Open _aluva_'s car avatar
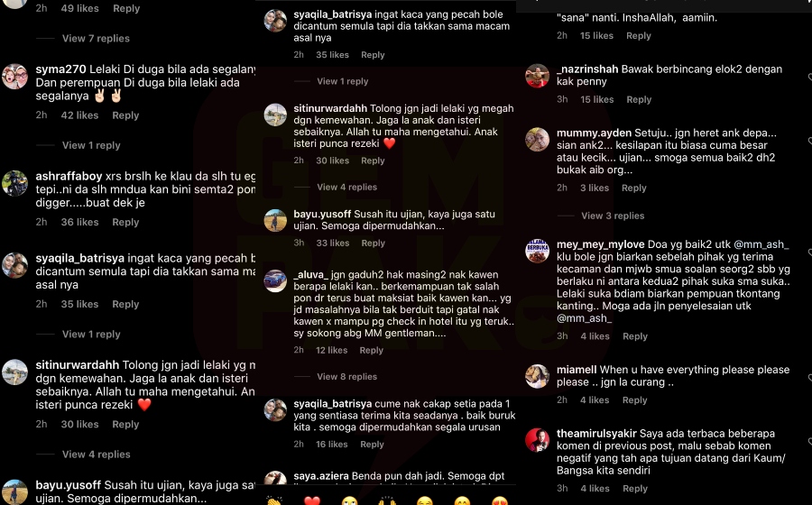The image size is (812, 505). (x=275, y=280)
